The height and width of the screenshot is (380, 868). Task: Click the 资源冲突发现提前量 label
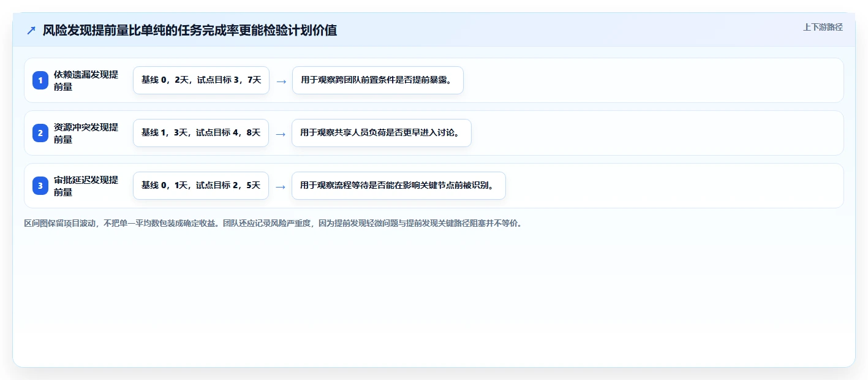click(86, 133)
